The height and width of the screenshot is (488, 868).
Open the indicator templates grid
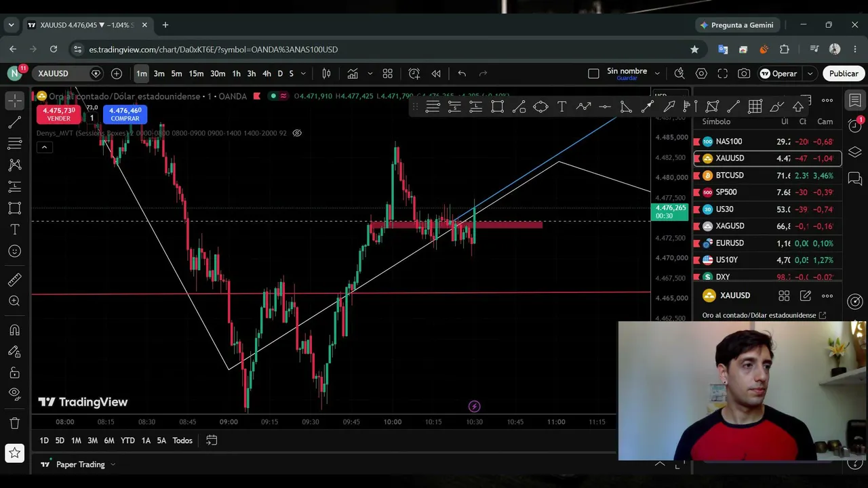(x=388, y=73)
